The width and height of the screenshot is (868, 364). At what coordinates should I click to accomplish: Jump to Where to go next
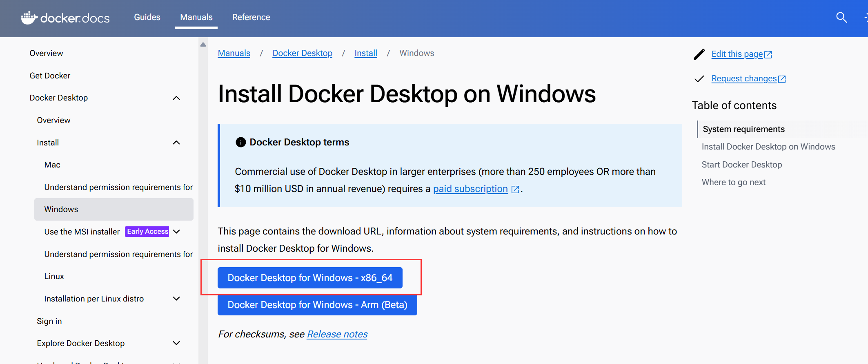734,182
